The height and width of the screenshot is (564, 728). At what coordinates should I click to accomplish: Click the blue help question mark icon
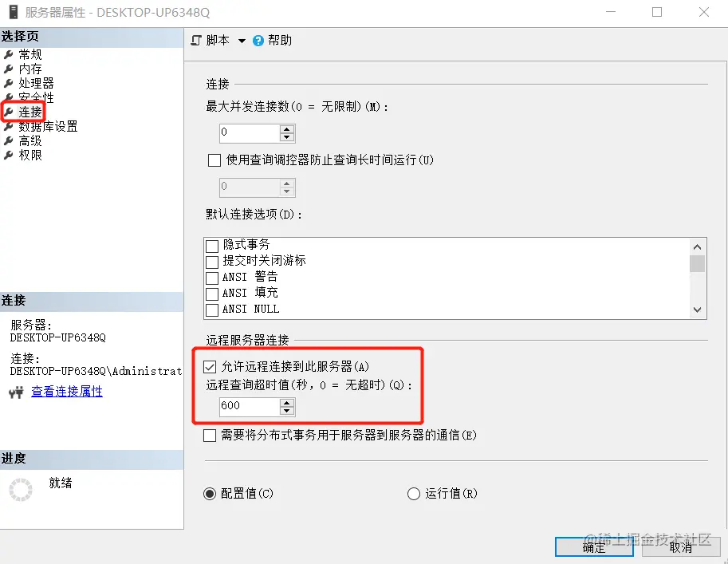point(258,41)
